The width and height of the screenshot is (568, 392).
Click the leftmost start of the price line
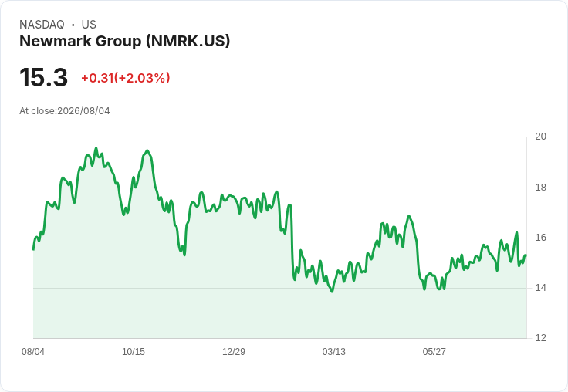pos(33,249)
